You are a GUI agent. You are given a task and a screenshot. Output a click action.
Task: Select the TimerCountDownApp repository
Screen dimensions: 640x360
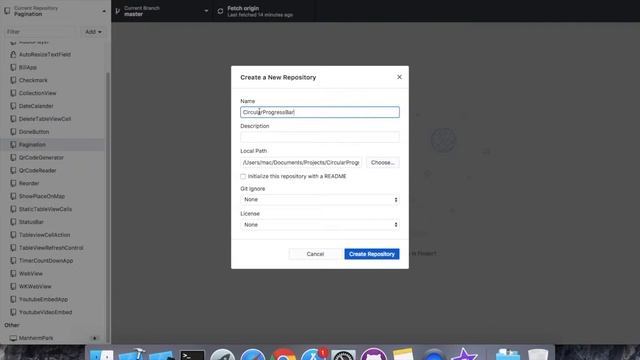(x=53, y=261)
